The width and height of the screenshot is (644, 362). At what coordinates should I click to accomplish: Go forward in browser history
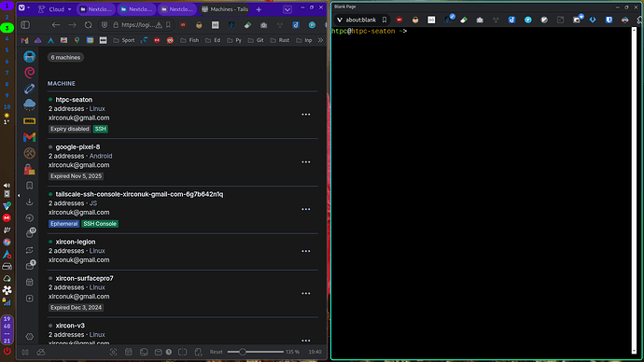72,25
